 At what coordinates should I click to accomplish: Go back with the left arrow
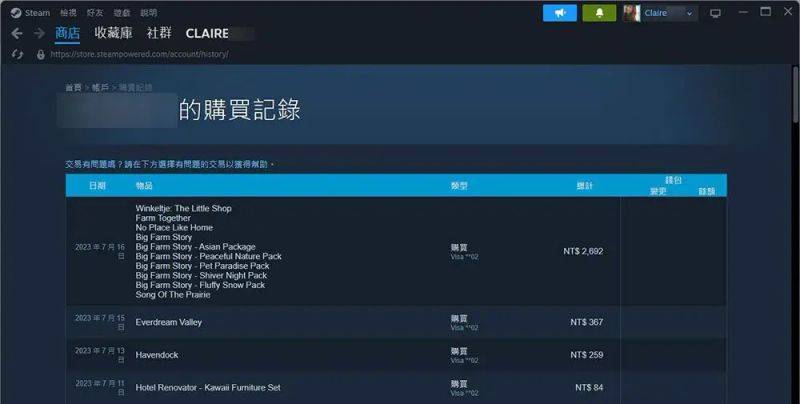tap(17, 34)
